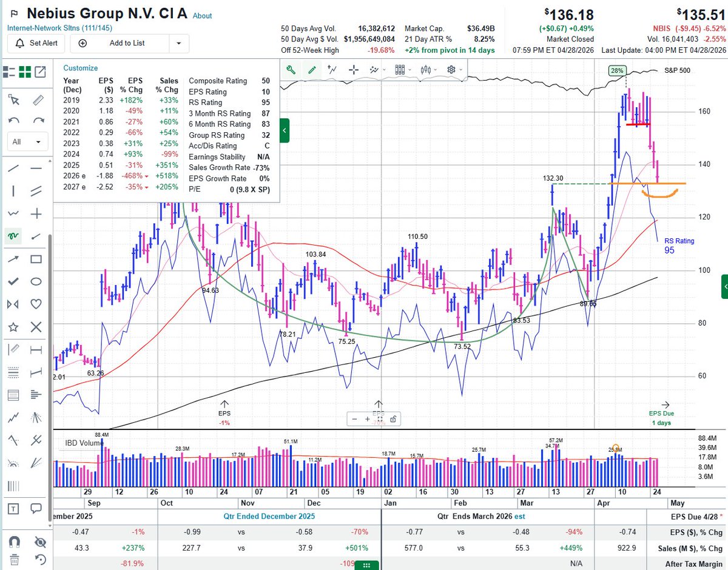The width and height of the screenshot is (728, 570).
Task: Switch to green grid layout view
Action: pyautogui.click(x=25, y=72)
